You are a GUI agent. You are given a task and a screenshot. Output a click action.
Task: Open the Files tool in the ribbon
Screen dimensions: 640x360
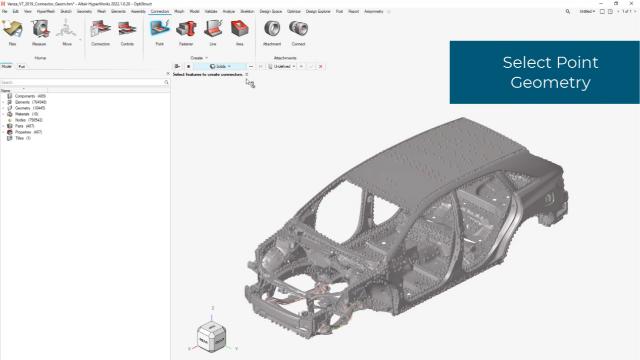click(12, 33)
